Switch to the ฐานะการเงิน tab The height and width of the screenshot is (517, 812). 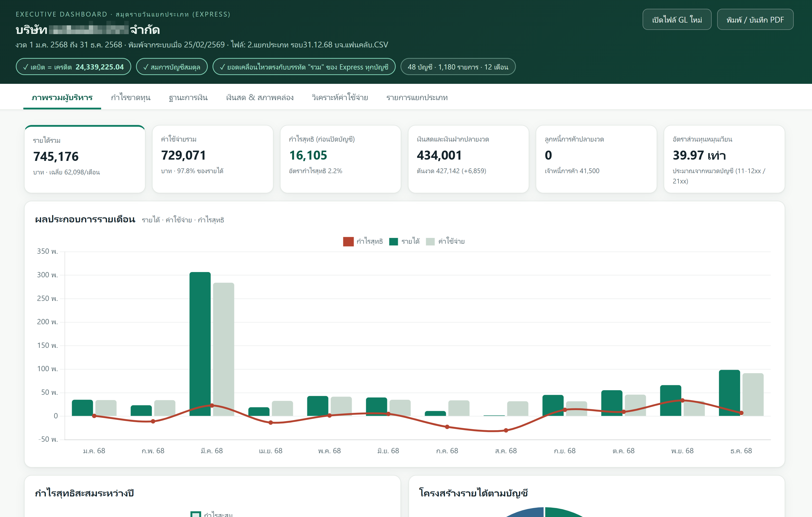188,97
